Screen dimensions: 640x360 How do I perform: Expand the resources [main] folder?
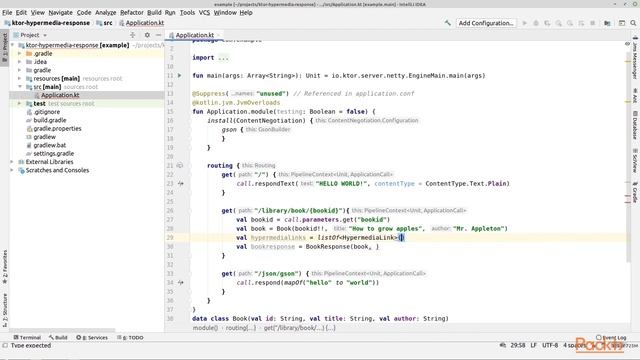pyautogui.click(x=19, y=78)
